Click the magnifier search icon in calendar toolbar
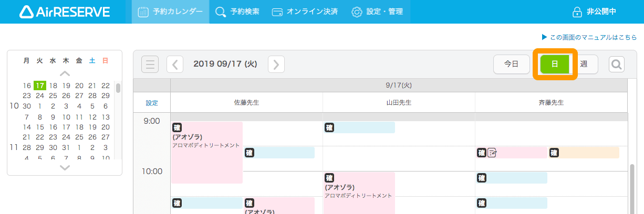Viewport: 644px width, 214px height. click(617, 65)
